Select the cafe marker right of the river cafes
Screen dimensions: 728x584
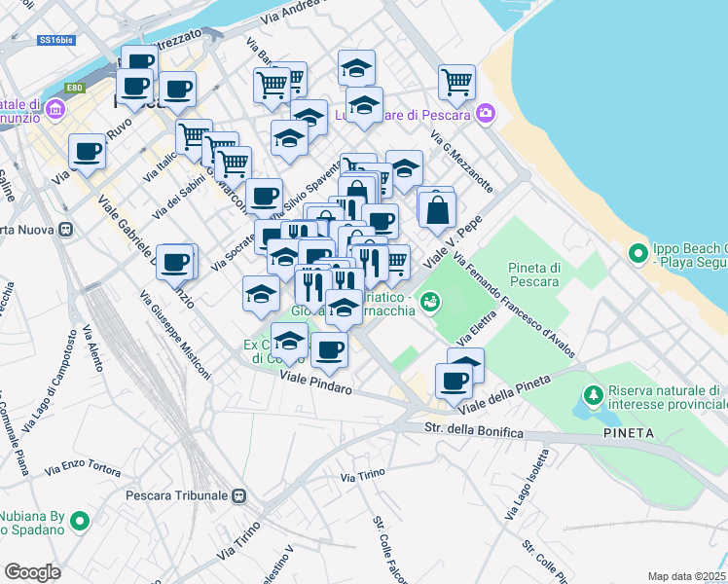pos(177,91)
